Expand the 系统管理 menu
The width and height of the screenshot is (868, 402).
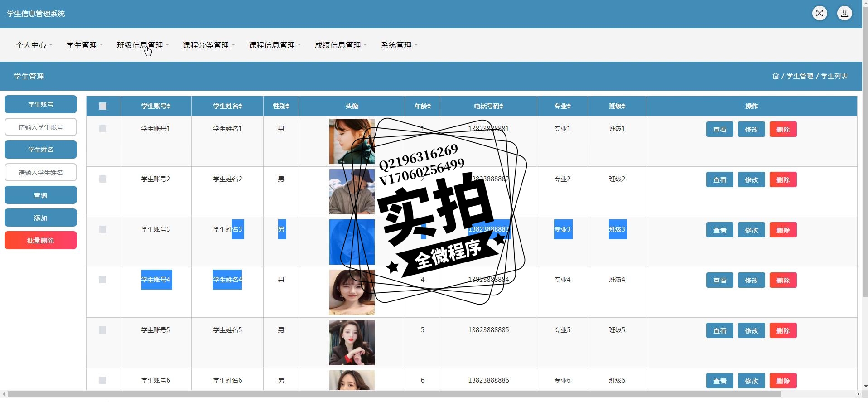coord(400,45)
